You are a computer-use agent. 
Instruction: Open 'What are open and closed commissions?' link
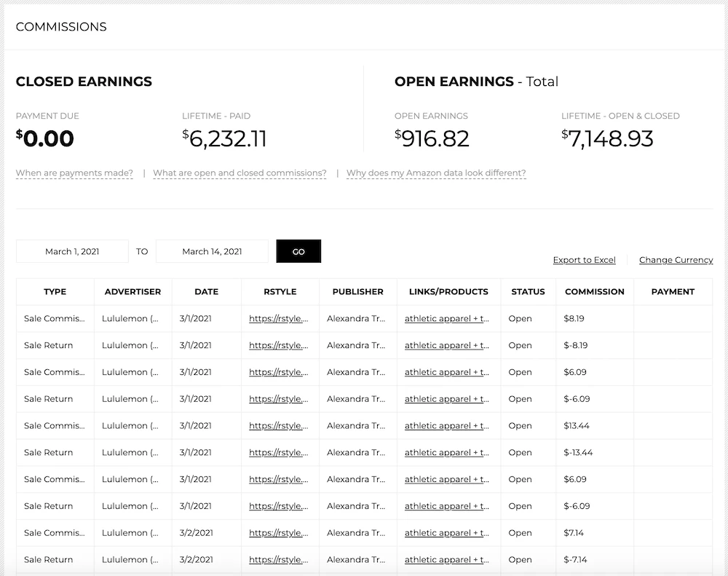pos(240,173)
